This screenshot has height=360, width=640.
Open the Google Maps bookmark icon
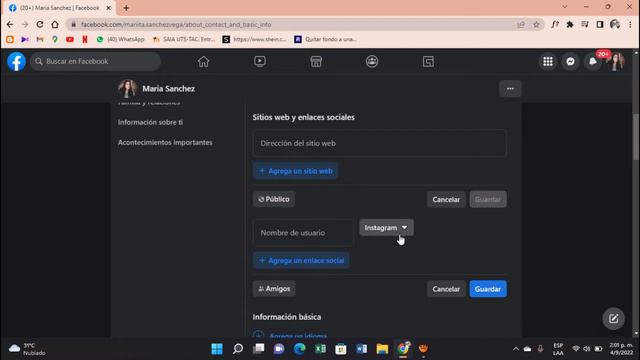pos(55,39)
